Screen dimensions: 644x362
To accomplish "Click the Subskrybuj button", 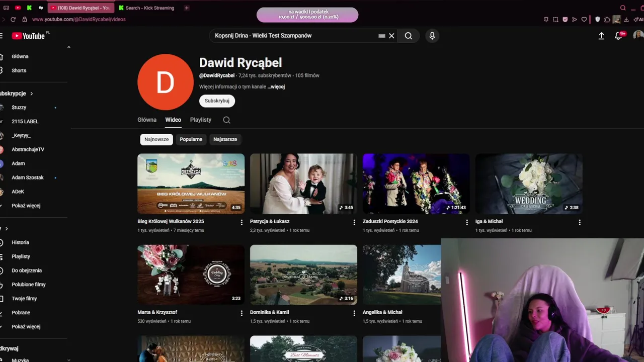I will [217, 101].
